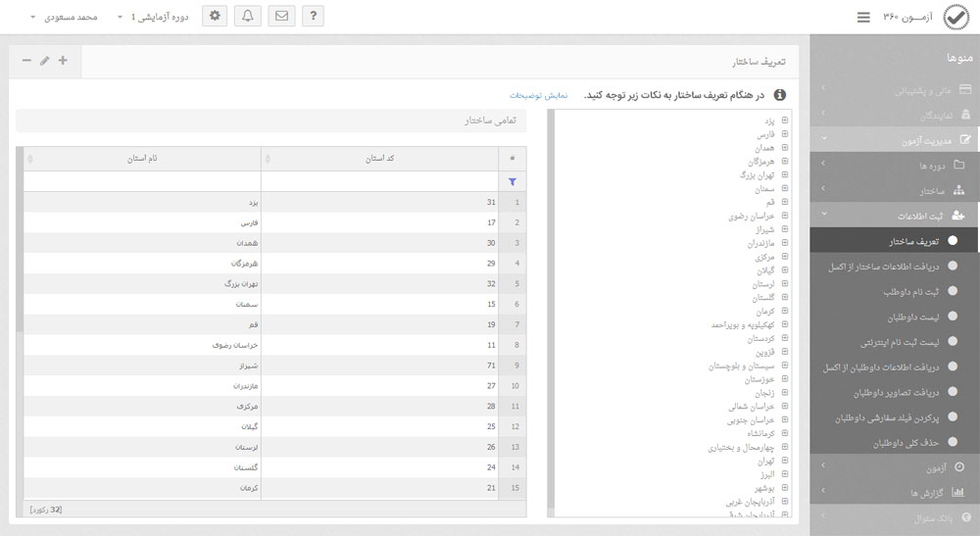Click the chart icon of گزارش ها
Image resolution: width=980 pixels, height=536 pixels.
957,492
